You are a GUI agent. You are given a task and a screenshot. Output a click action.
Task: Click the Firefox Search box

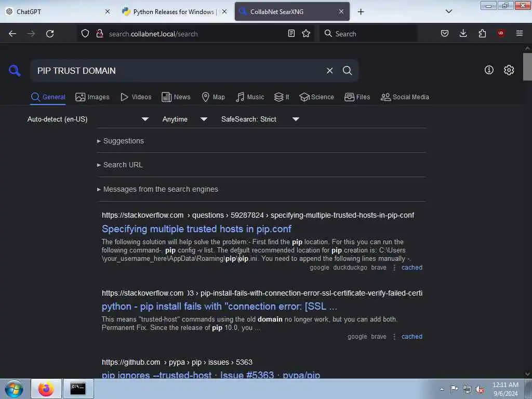coord(368,34)
